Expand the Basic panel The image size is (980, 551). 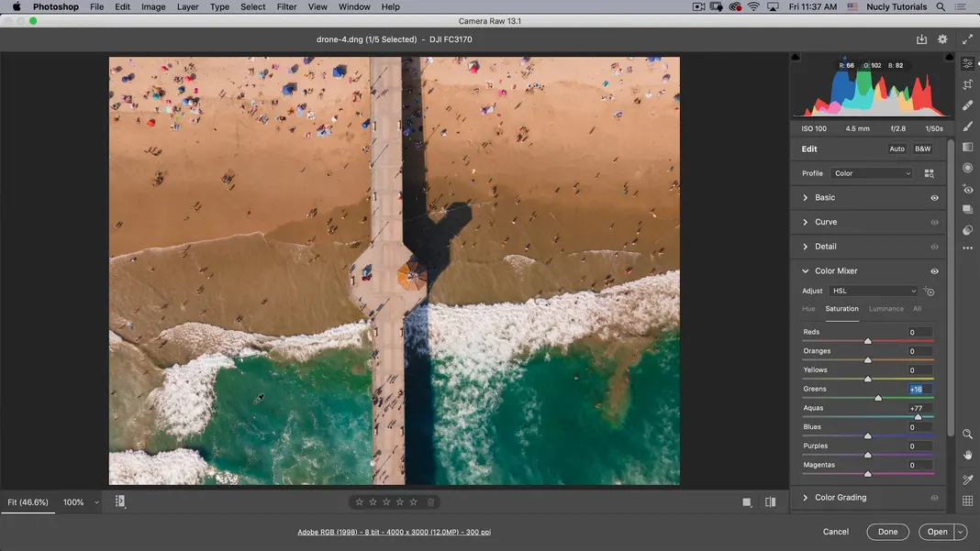[x=805, y=197]
